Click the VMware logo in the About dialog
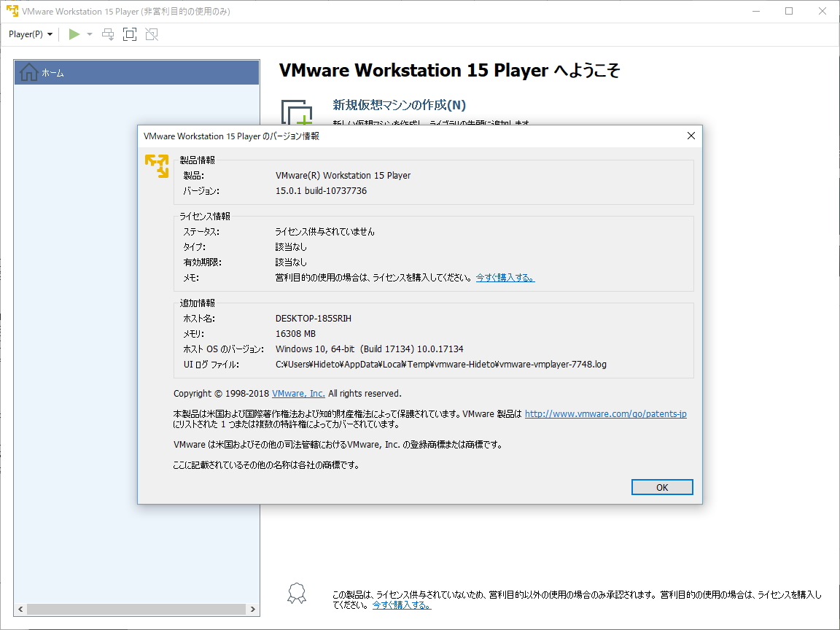This screenshot has height=630, width=840. click(156, 166)
